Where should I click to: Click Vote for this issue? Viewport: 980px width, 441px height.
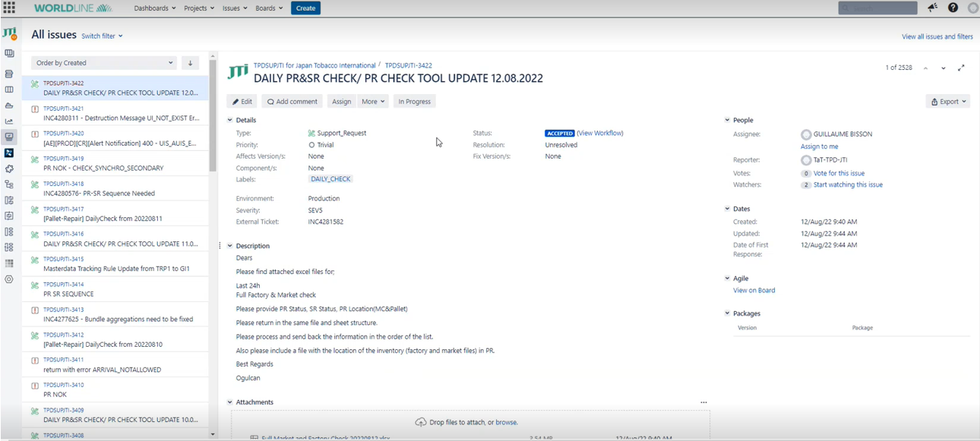point(839,173)
